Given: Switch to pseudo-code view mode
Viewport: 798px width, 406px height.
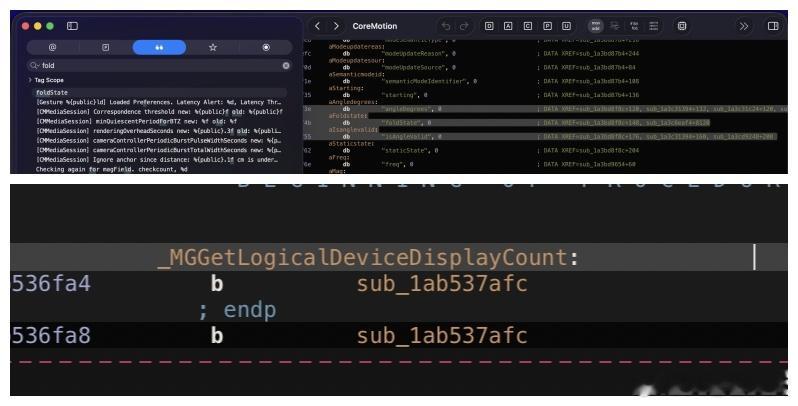Looking at the screenshot, I should [x=634, y=26].
